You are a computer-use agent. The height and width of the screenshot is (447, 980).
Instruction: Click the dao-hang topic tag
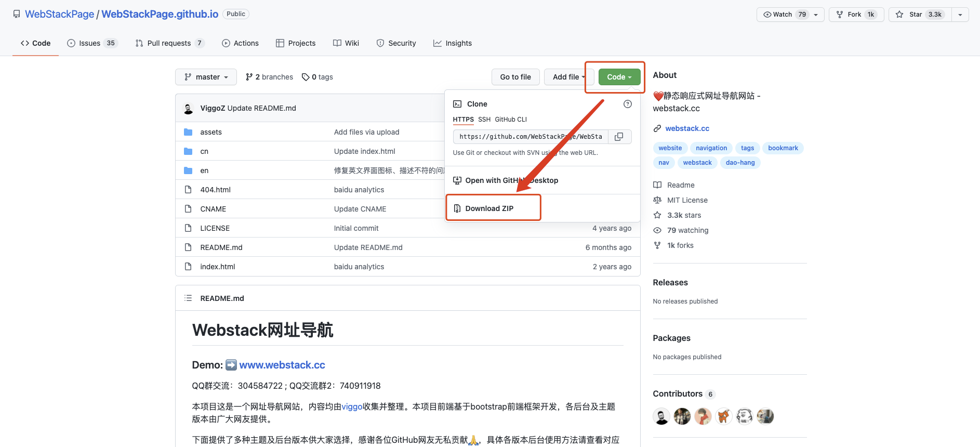740,163
